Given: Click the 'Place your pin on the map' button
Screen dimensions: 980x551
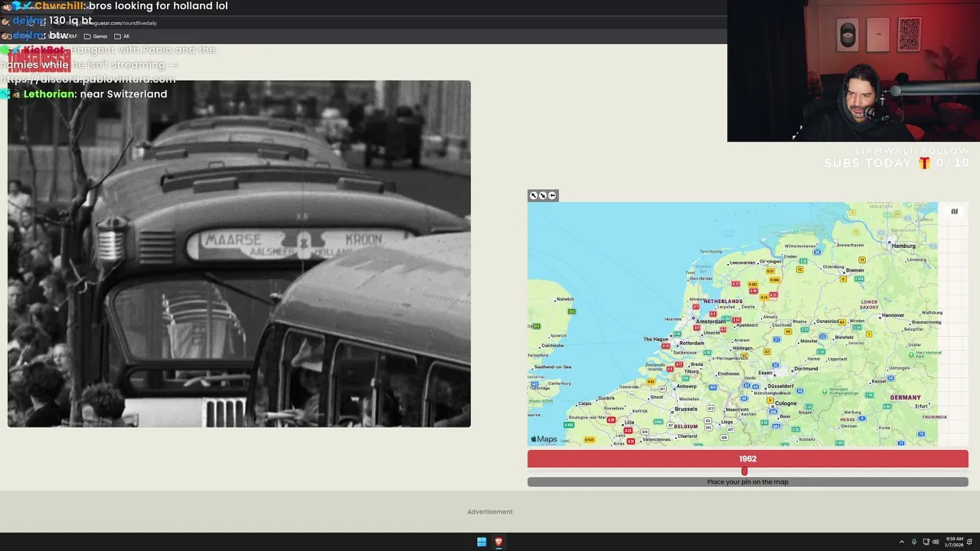Looking at the screenshot, I should point(747,482).
